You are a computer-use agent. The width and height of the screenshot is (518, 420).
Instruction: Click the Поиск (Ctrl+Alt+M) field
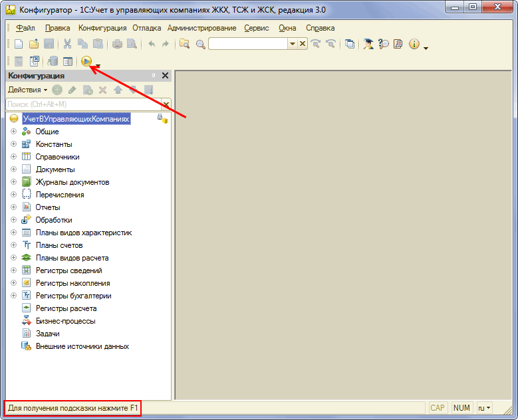click(84, 105)
